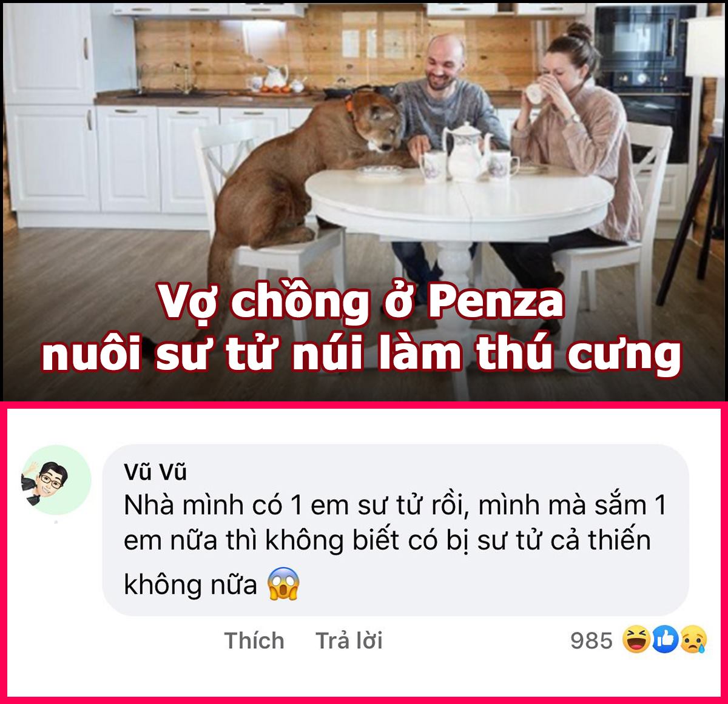Click the blue thumbs-up reaction icon
The image size is (728, 704).
pyautogui.click(x=665, y=640)
